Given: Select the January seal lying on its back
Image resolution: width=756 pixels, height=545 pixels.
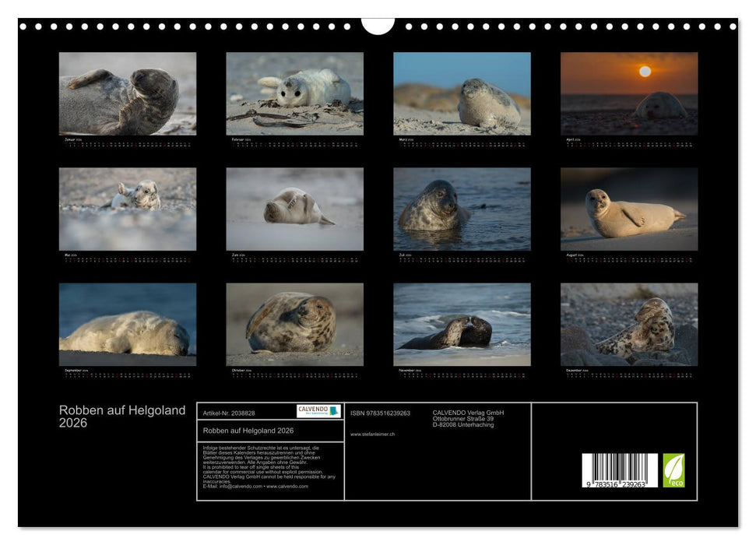Looking at the screenshot, I should 128,93.
